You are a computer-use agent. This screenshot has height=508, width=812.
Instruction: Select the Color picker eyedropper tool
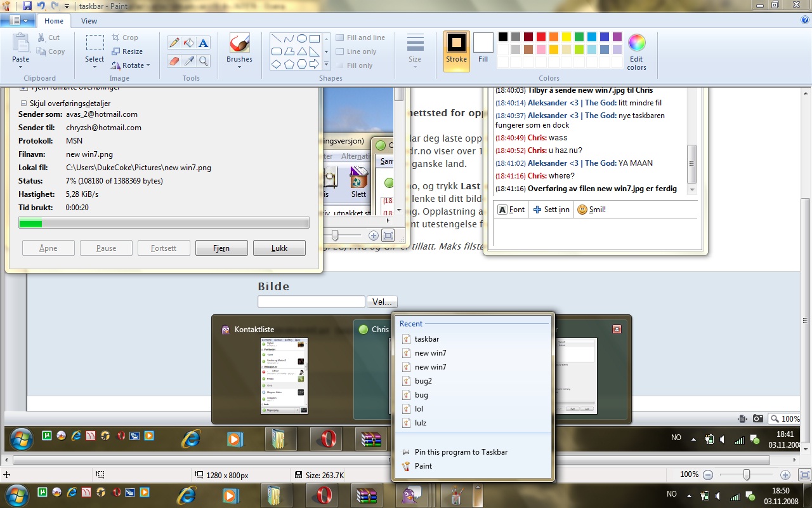pos(188,61)
